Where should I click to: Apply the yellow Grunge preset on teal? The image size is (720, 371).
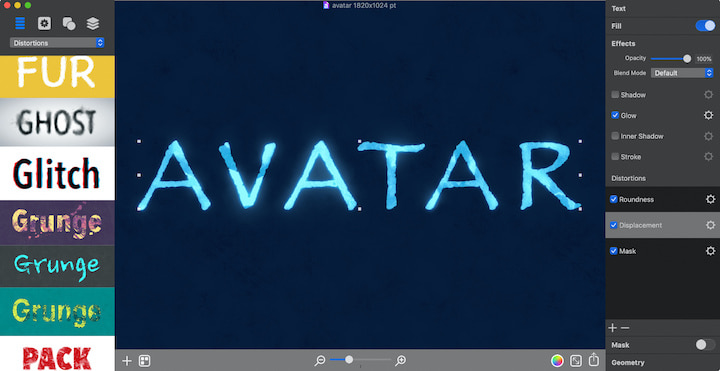coord(57,311)
